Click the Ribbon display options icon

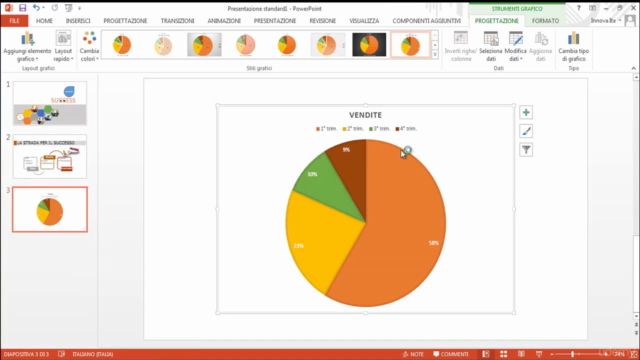click(x=592, y=8)
